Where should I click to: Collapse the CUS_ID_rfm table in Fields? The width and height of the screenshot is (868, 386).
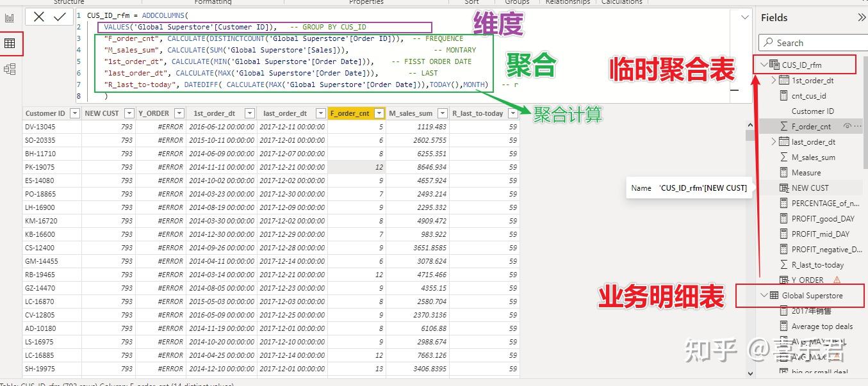click(x=765, y=64)
